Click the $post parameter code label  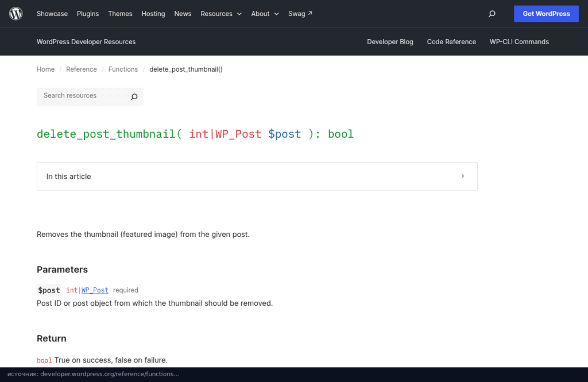[x=49, y=290]
